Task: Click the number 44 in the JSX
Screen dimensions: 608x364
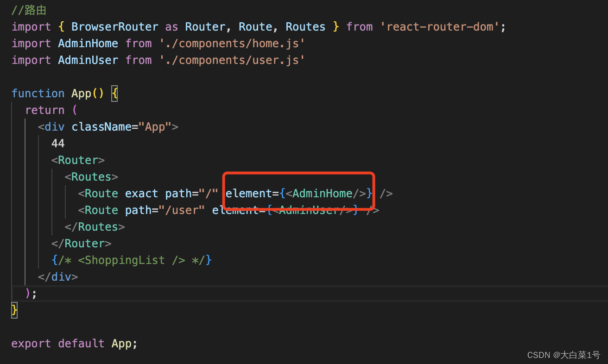Action: [58, 143]
